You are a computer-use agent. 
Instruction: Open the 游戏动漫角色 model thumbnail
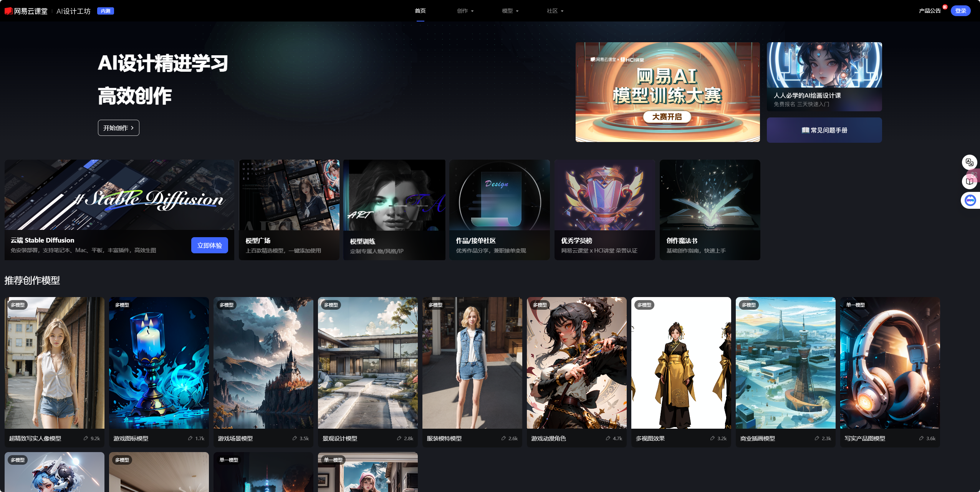click(576, 363)
